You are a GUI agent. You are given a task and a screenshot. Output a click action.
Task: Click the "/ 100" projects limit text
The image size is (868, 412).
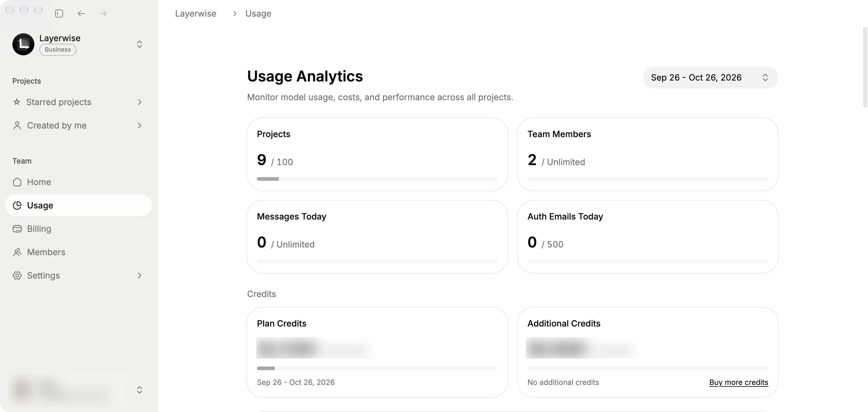[282, 162]
